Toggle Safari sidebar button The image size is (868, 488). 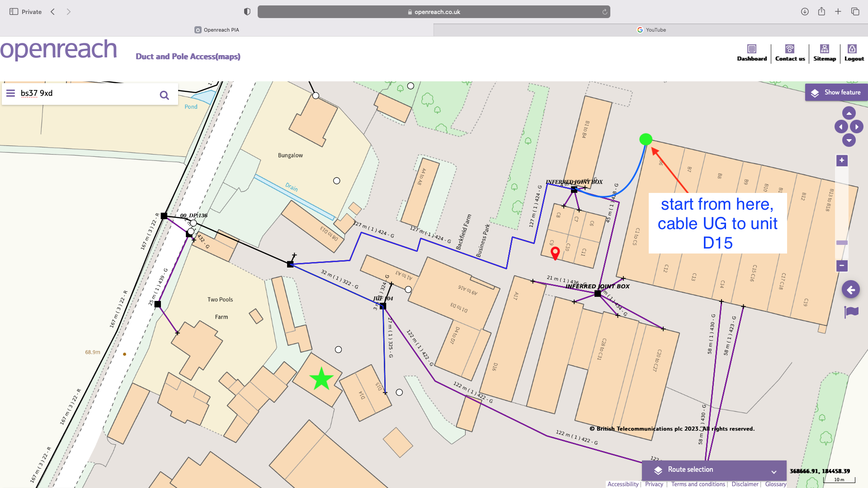coord(14,12)
